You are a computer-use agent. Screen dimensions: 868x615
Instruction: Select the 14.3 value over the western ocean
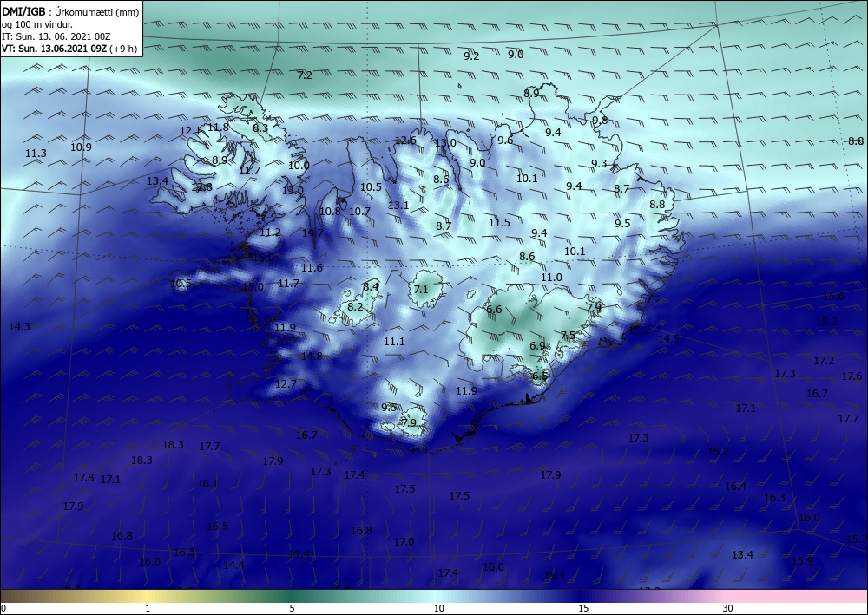click(19, 326)
